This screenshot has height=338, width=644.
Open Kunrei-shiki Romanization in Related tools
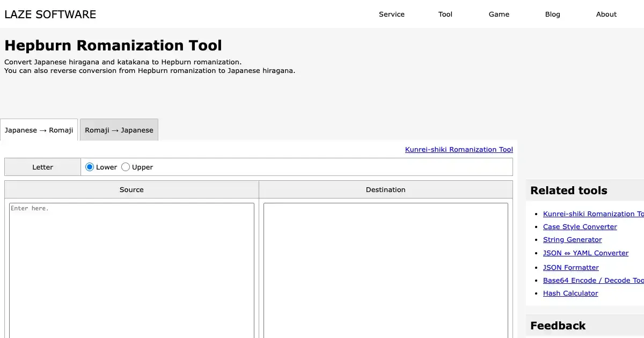pyautogui.click(x=590, y=214)
